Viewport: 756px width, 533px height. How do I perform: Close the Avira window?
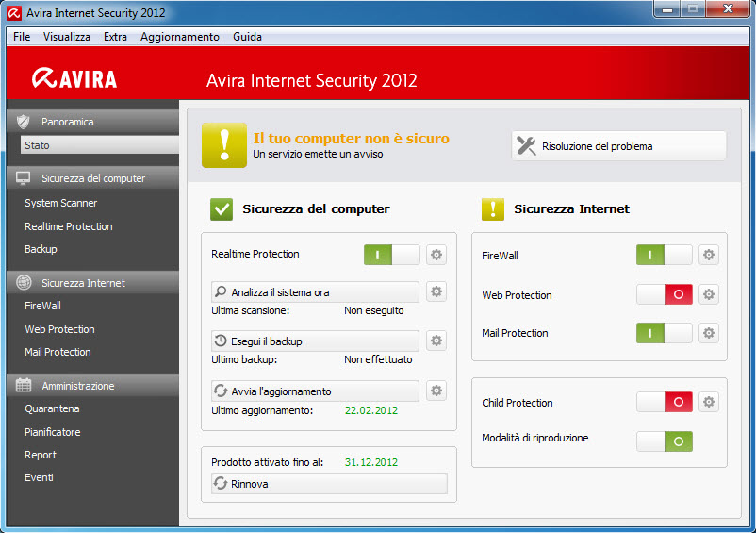point(729,8)
